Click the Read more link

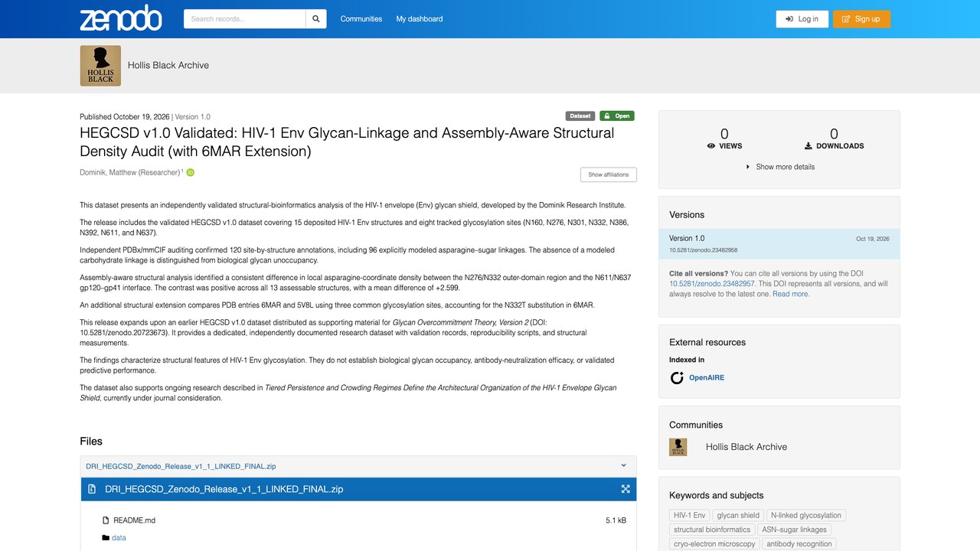coord(791,294)
